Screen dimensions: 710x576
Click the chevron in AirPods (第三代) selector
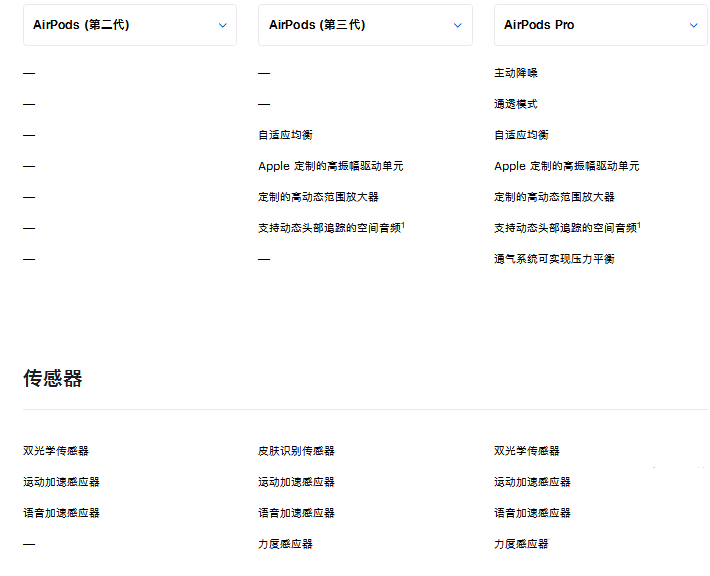(x=458, y=25)
